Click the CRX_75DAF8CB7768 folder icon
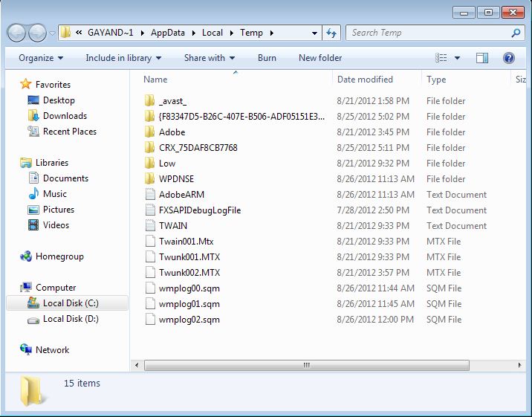The height and width of the screenshot is (417, 532). coord(149,148)
